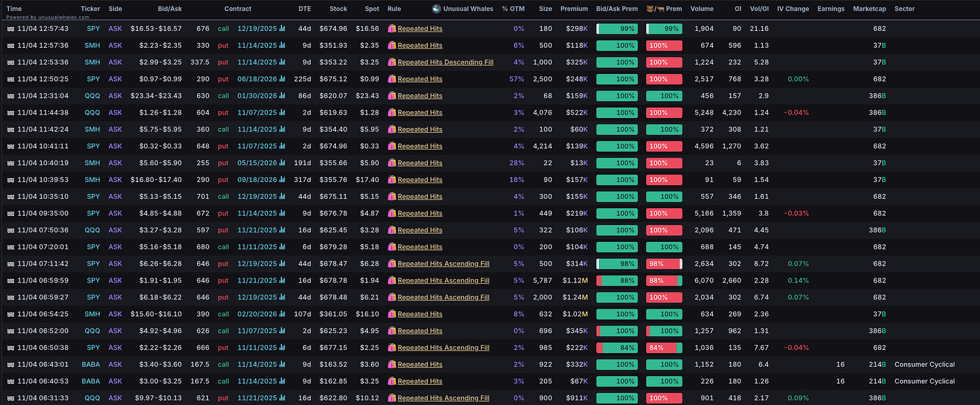The image size is (980, 405).
Task: Click the bag icon before Repeated Hits Descending Fill
Action: coord(392,63)
